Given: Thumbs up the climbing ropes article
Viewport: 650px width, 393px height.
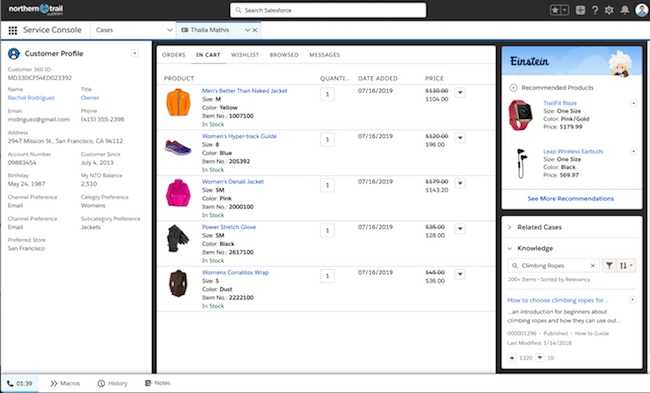Looking at the screenshot, I should pos(512,357).
